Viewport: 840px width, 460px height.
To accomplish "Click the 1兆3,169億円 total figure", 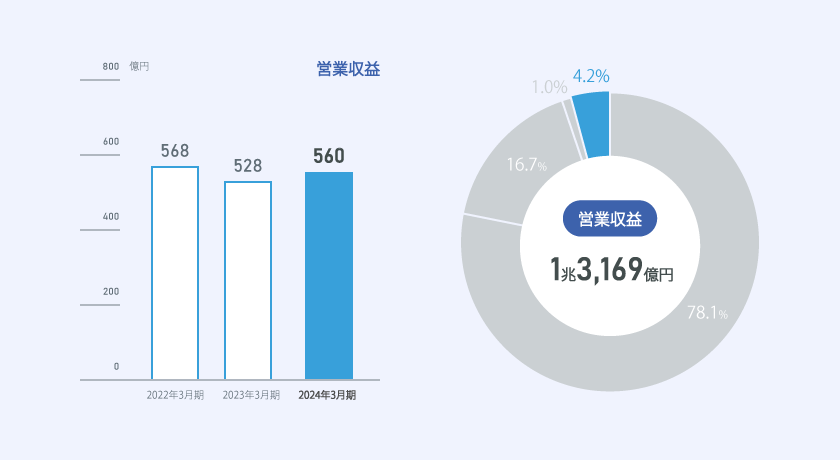I will tap(612, 269).
